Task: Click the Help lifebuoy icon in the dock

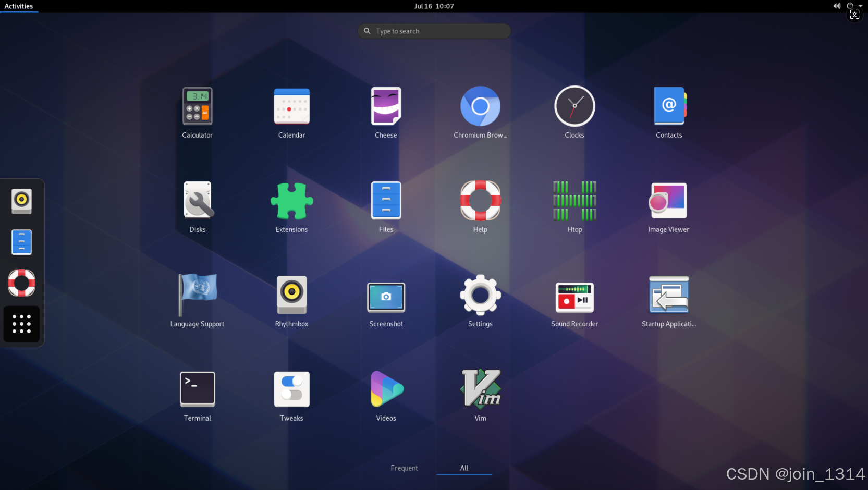Action: point(21,283)
